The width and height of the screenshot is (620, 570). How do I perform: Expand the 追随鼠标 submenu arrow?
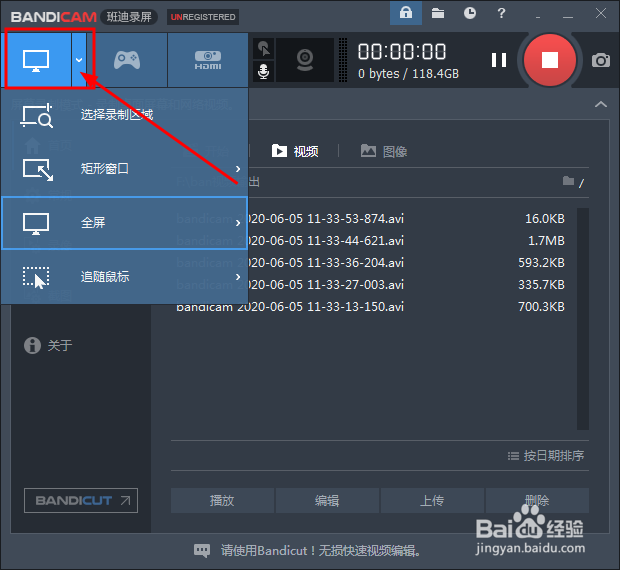[238, 277]
